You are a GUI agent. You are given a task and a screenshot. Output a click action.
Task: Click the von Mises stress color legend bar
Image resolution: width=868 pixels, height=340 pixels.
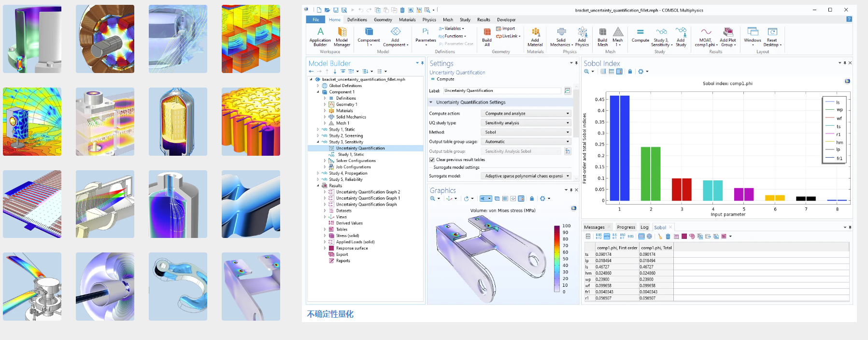click(x=556, y=259)
